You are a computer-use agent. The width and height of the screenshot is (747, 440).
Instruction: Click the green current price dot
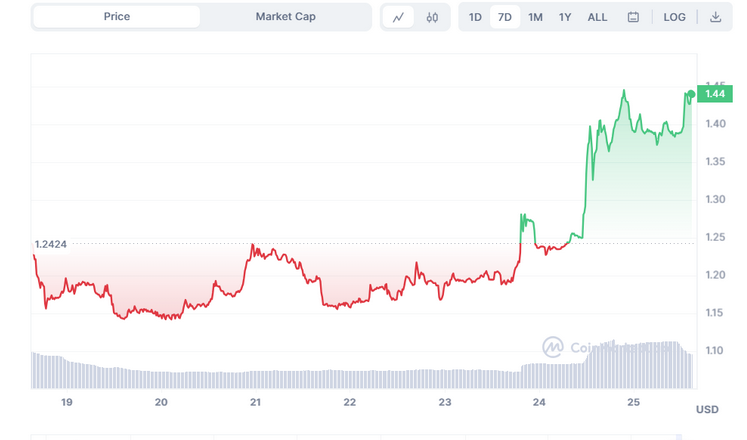(x=691, y=94)
